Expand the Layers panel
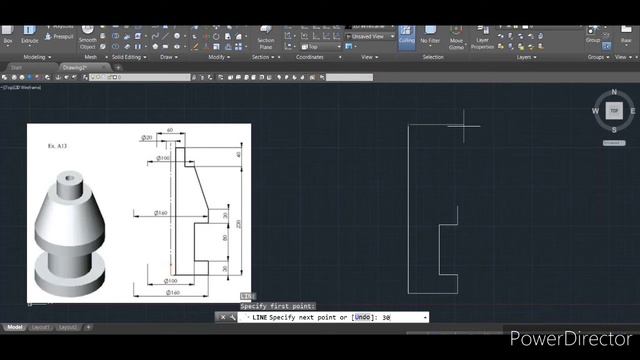The width and height of the screenshot is (640, 360). (x=526, y=57)
